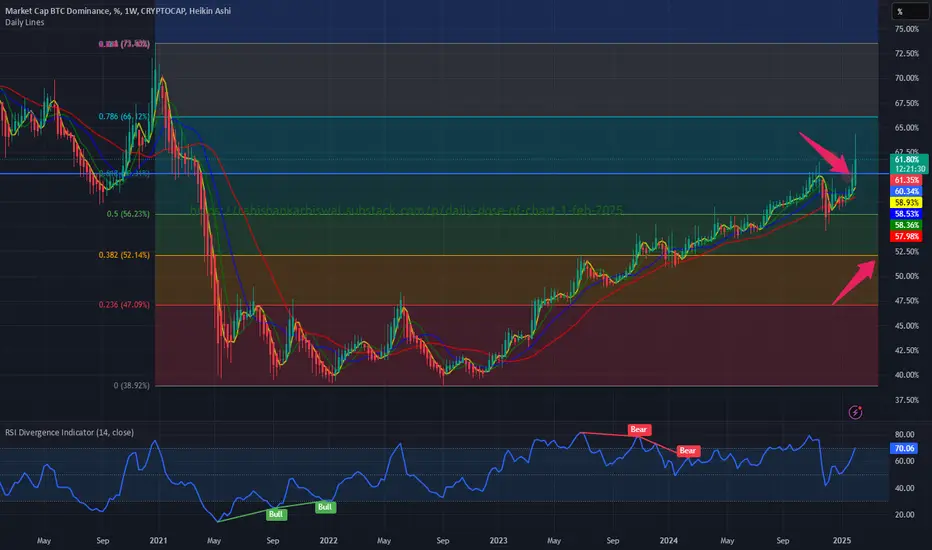Click the 2023 time axis label

coord(498,540)
